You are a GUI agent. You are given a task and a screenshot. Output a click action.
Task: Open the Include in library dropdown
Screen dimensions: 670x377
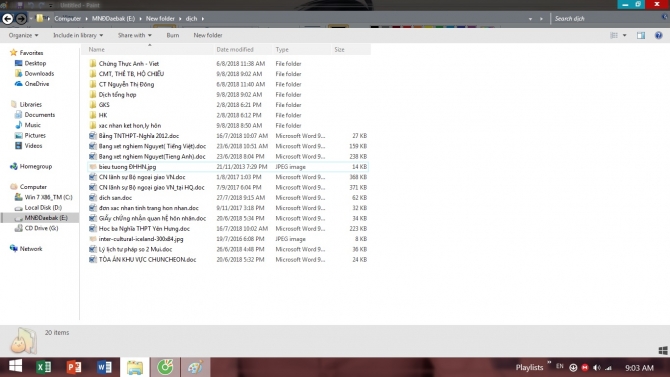(78, 35)
